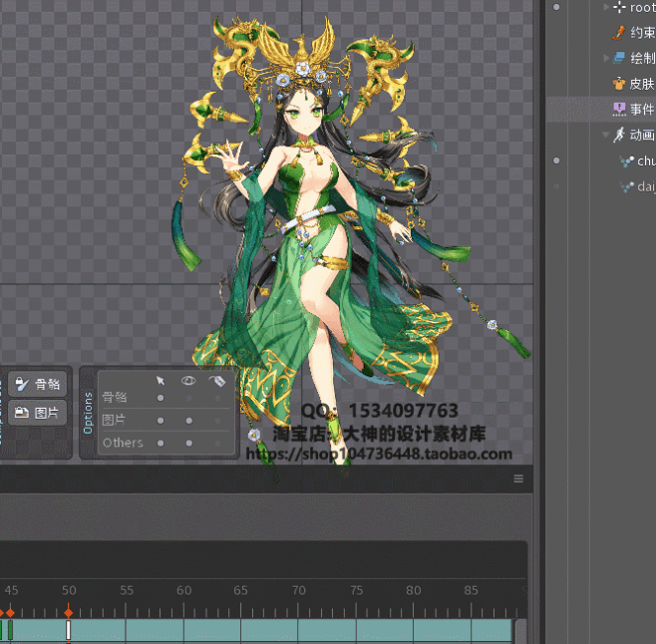Click the orange keyframe diamond at frame 45

click(x=10, y=613)
